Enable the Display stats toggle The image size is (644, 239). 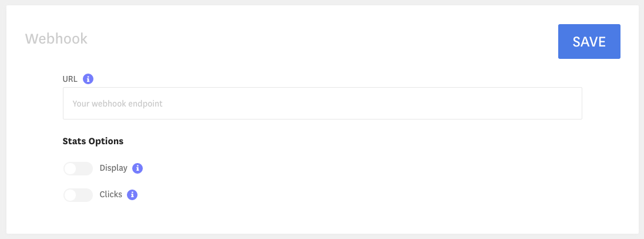[78, 169]
